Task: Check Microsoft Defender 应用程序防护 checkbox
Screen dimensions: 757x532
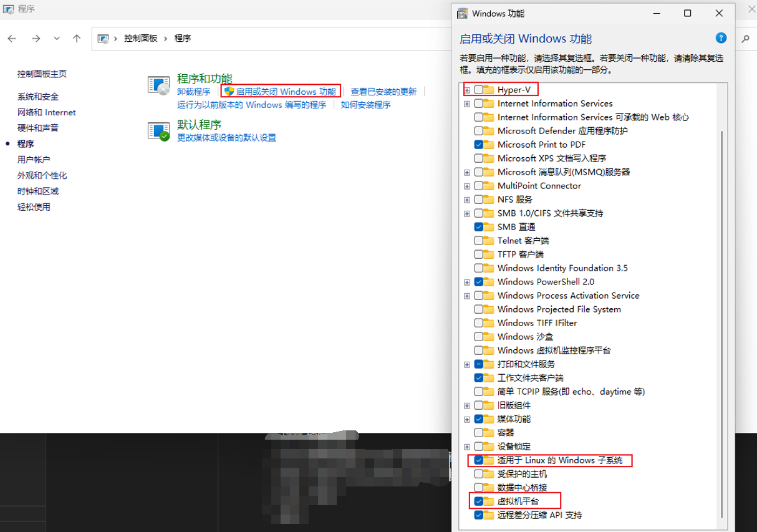Action: coord(478,131)
